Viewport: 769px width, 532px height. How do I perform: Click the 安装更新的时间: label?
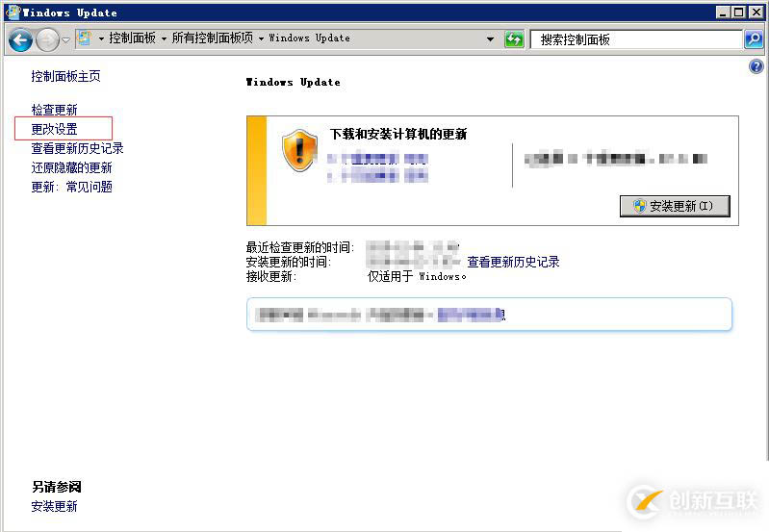(x=289, y=262)
